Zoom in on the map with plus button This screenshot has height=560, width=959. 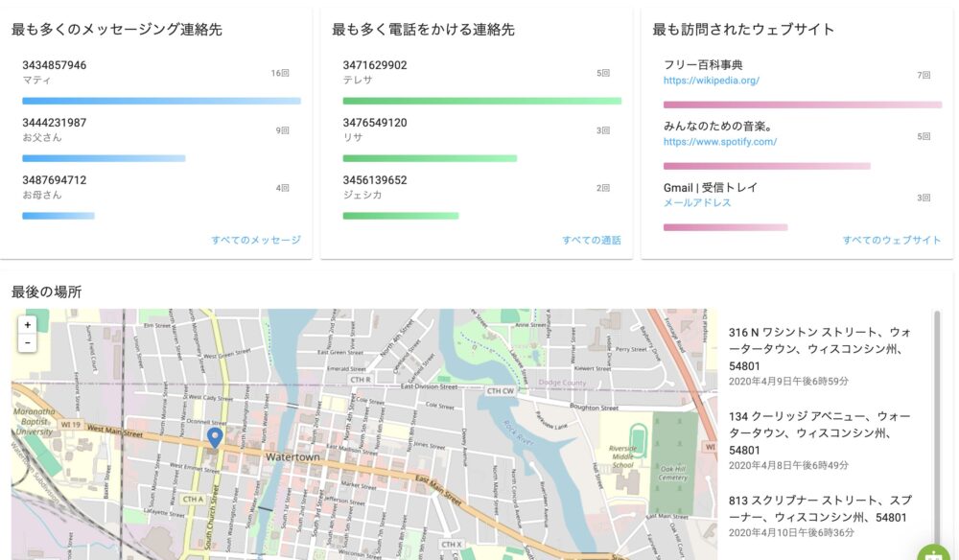(x=28, y=325)
